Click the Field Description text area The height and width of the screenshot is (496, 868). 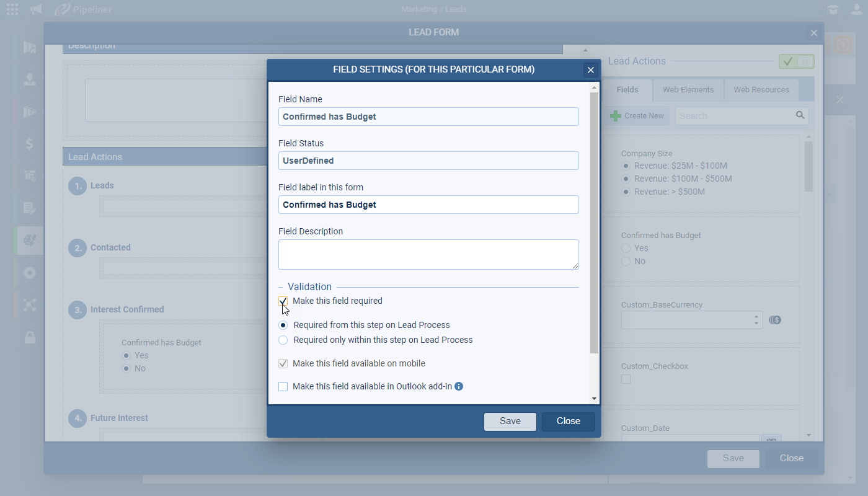click(428, 254)
